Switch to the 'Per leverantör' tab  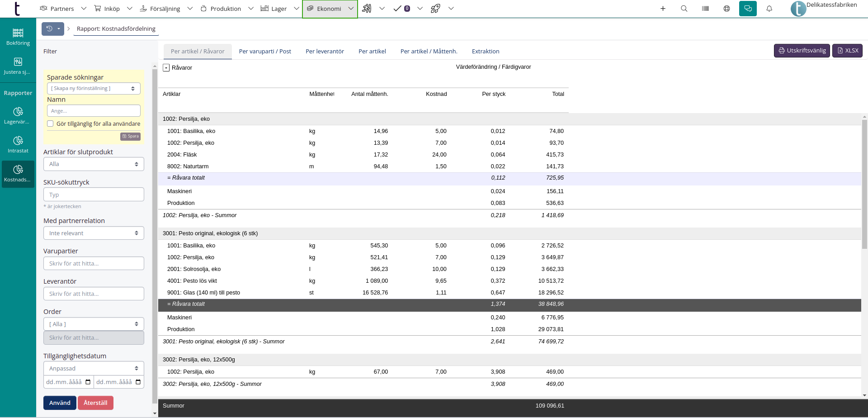tap(325, 52)
